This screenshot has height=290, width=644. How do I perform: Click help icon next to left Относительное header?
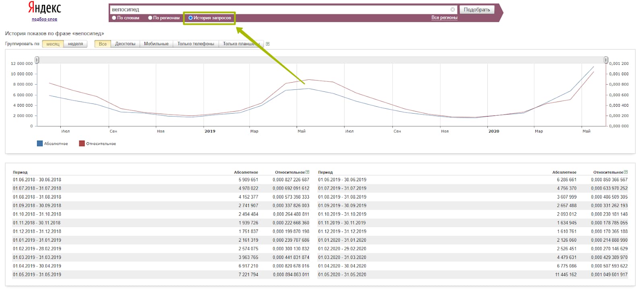point(308,172)
